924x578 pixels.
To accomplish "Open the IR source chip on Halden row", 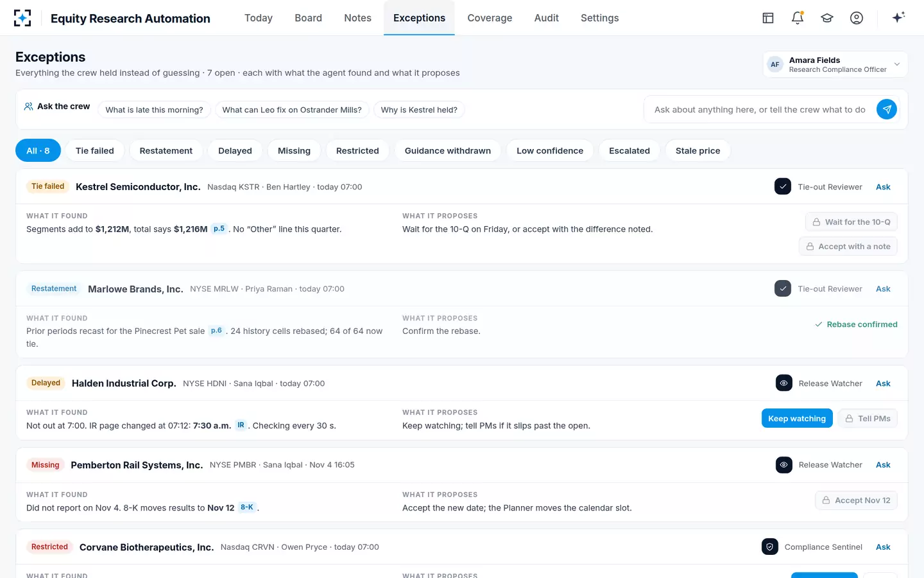I will click(x=241, y=425).
